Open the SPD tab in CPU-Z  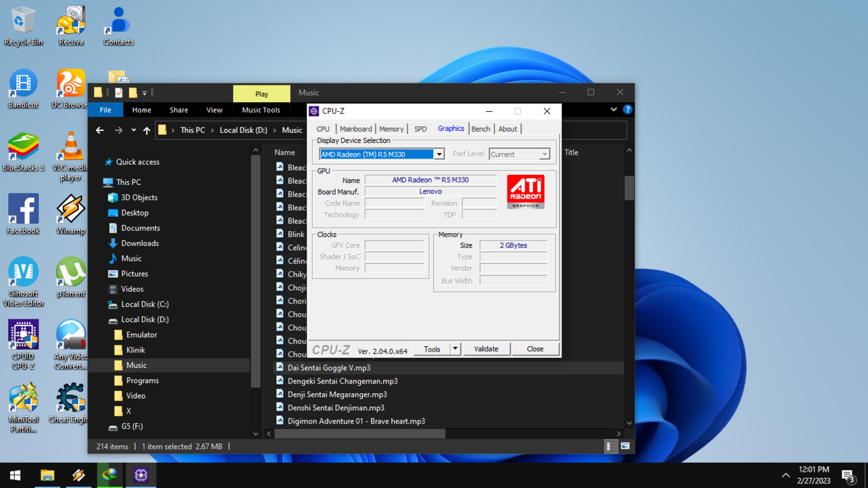click(420, 129)
